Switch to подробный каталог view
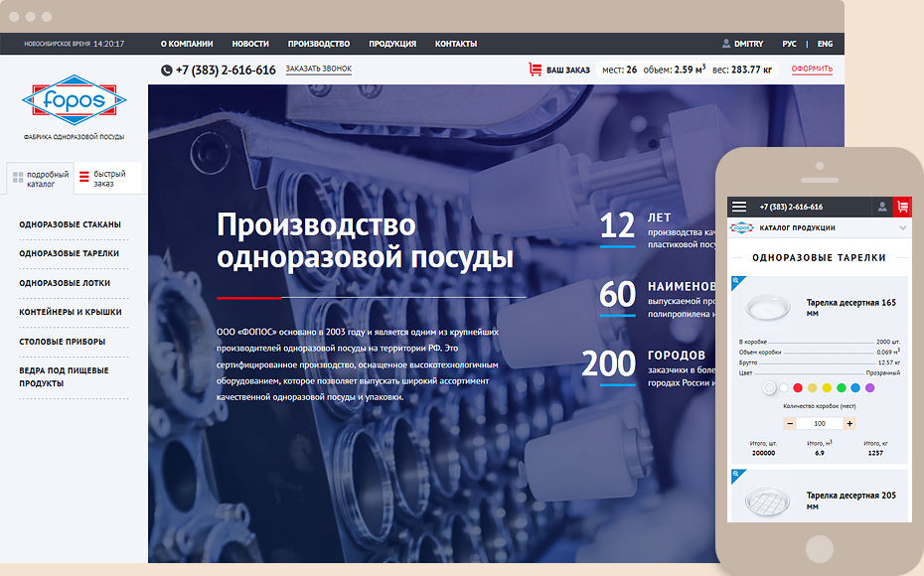 click(x=41, y=179)
